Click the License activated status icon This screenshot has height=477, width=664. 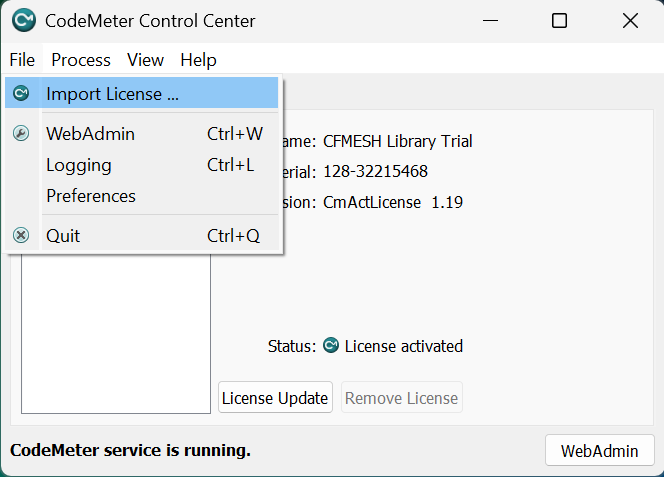(331, 346)
